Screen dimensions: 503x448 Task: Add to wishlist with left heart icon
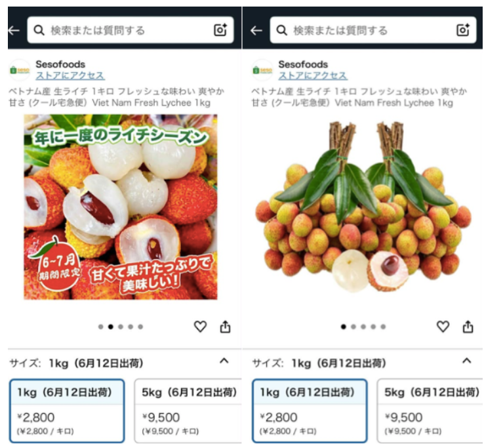tap(200, 327)
